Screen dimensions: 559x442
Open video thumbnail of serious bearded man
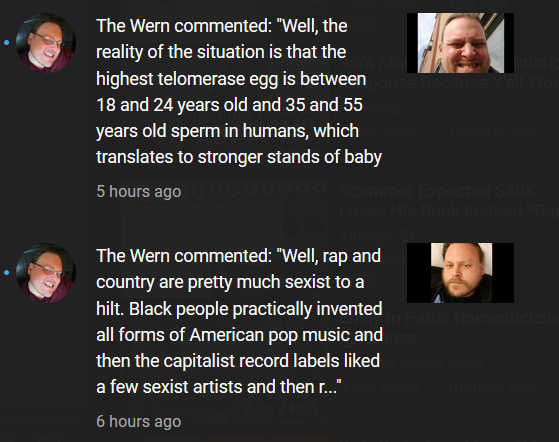(460, 273)
